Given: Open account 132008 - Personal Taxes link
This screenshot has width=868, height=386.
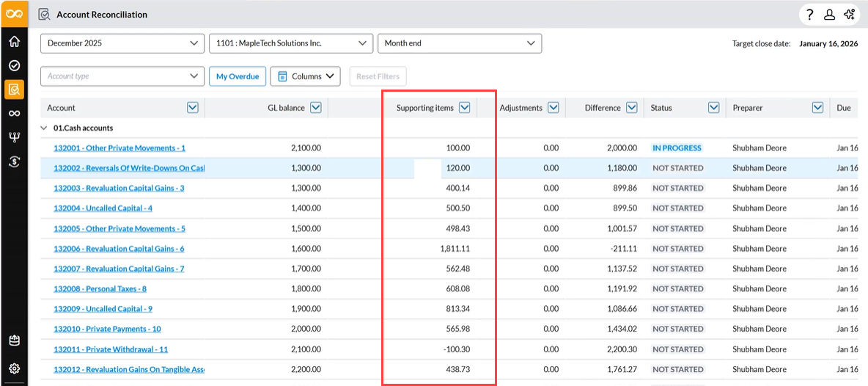Looking at the screenshot, I should 100,289.
